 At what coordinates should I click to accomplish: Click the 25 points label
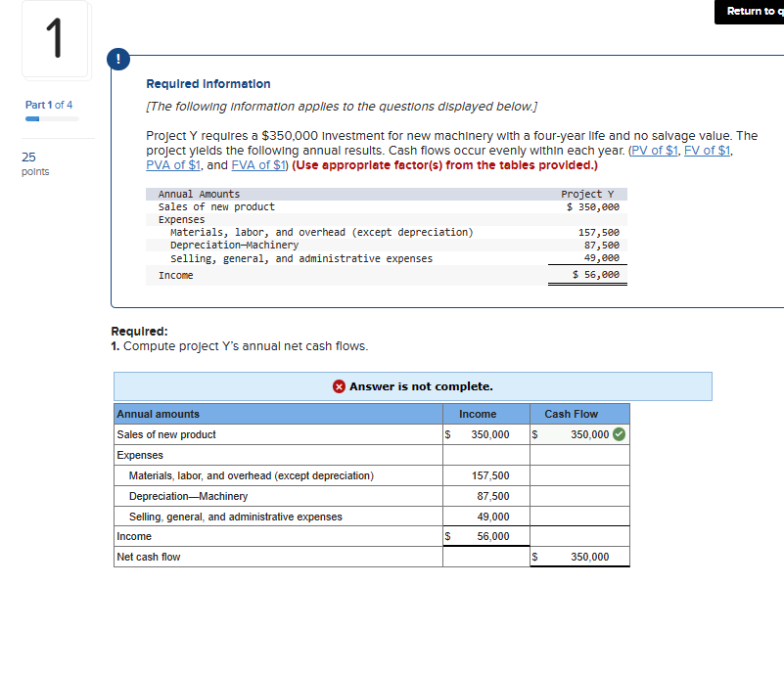[35, 164]
